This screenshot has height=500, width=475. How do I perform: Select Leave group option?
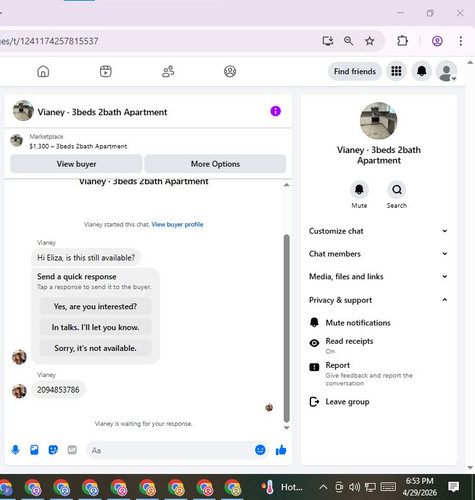[378, 402]
